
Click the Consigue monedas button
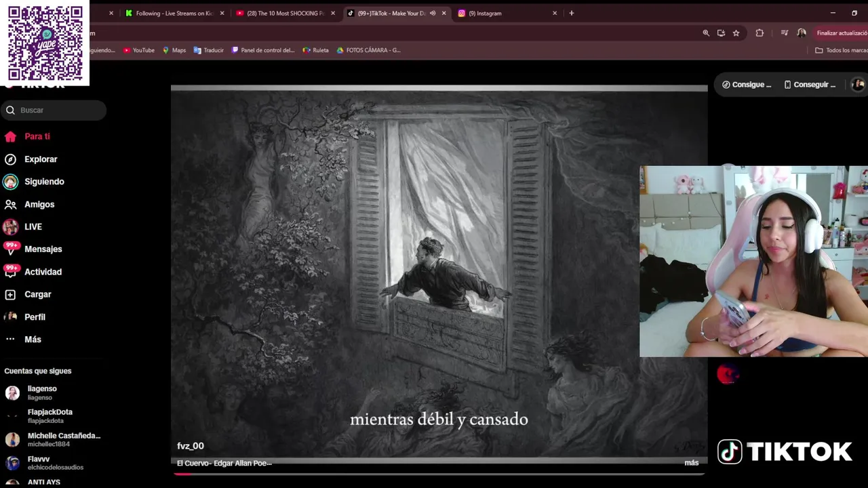747,85
